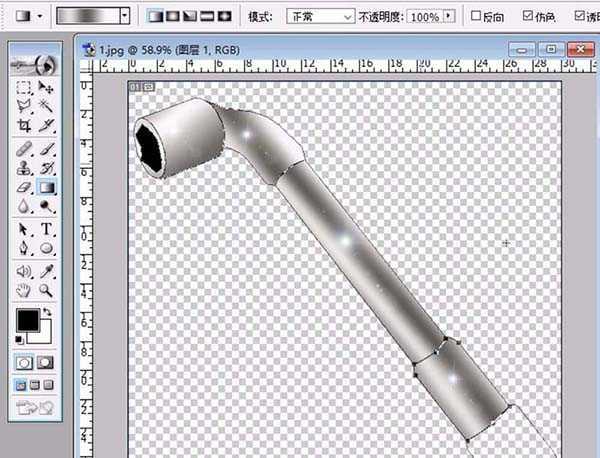Select the Zoom magnifier tool

(46, 290)
